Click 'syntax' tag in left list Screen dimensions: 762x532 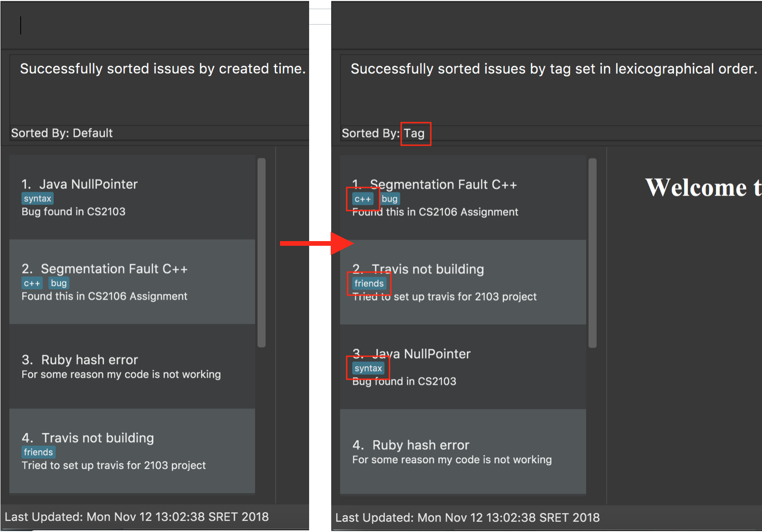[38, 198]
